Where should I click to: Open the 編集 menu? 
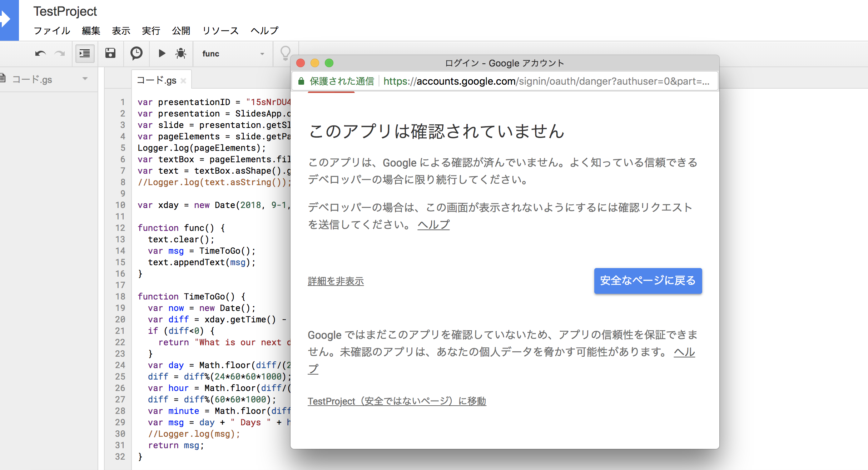click(x=91, y=31)
